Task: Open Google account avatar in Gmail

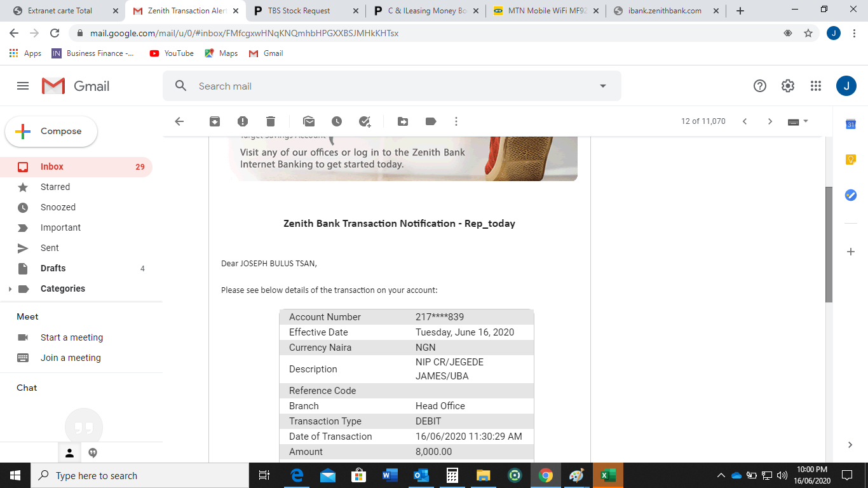Action: tap(846, 86)
